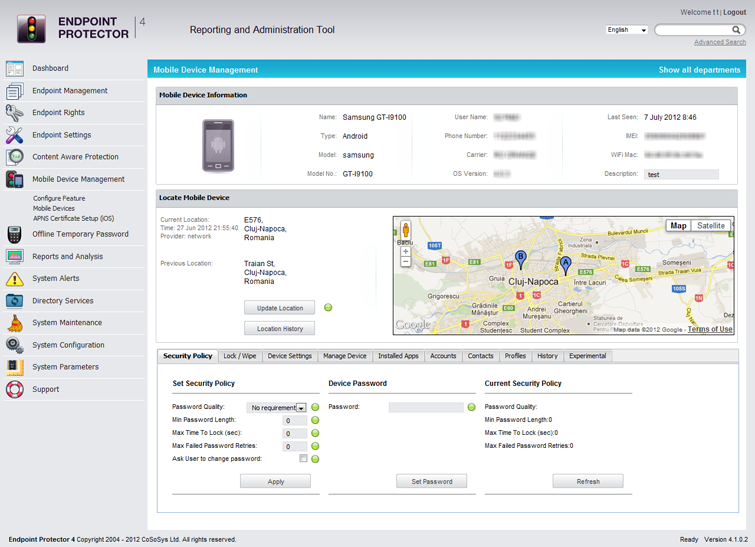Click green indicator next to Max Failed Password Retries

click(315, 446)
